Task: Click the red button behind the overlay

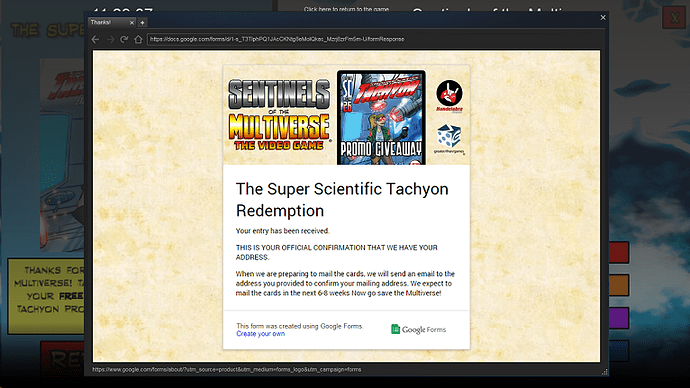Action: [619, 253]
